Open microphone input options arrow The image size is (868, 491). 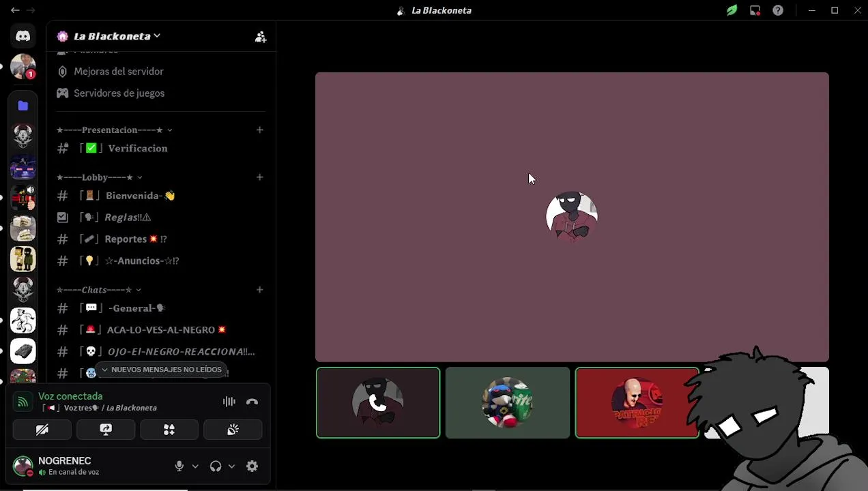[195, 466]
